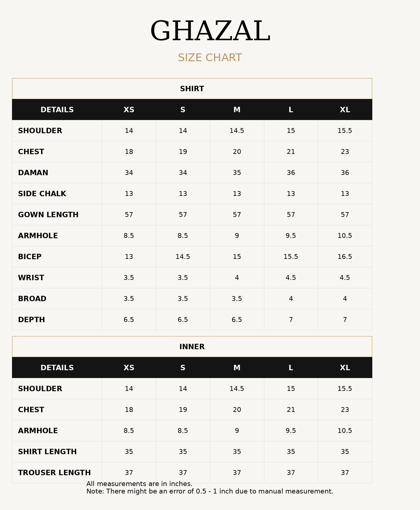Click the SHIRT ARMHOLE value 9.5 for L
The image size is (420, 510).
click(x=291, y=236)
